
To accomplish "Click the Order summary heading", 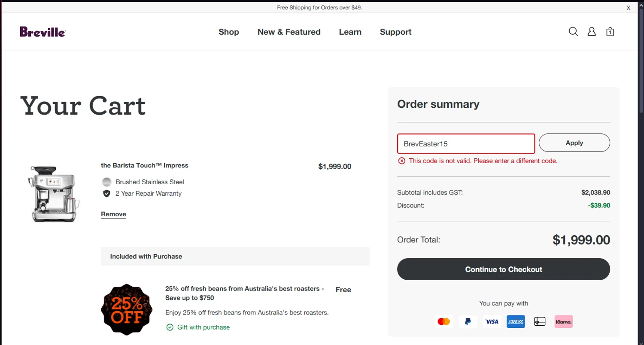I will [438, 104].
